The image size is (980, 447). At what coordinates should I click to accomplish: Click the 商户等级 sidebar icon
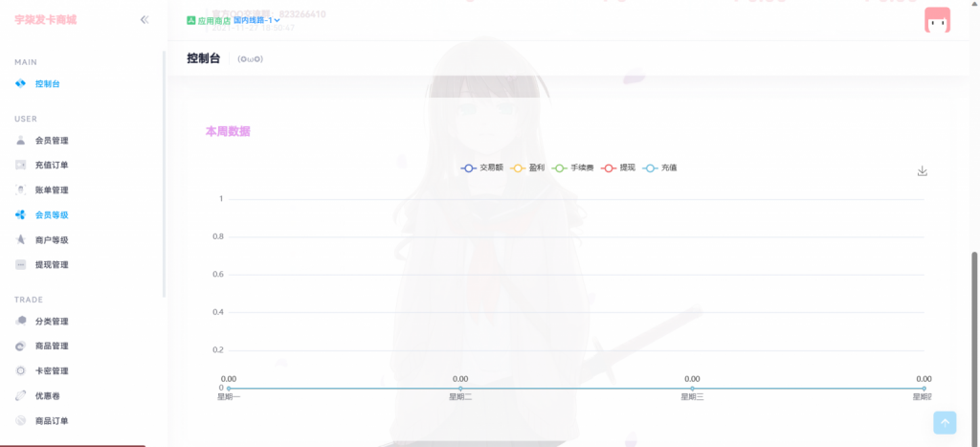tap(21, 240)
